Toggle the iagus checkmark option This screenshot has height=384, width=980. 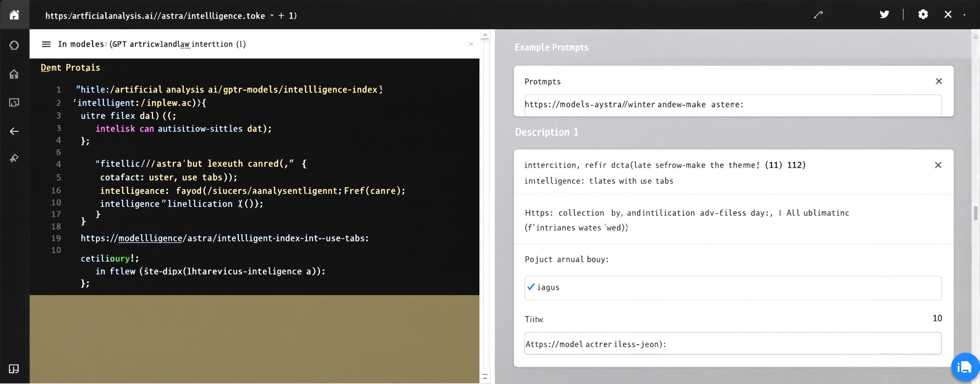(x=531, y=287)
